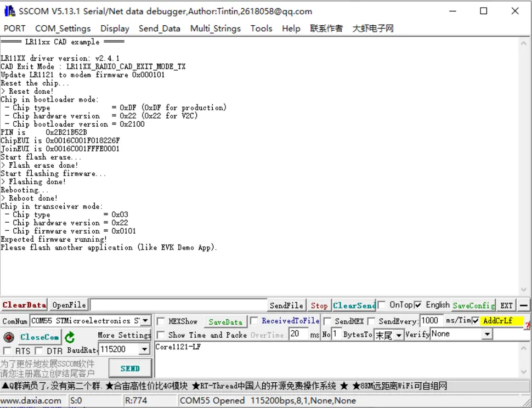Open the Verify None dropdown

486,334
